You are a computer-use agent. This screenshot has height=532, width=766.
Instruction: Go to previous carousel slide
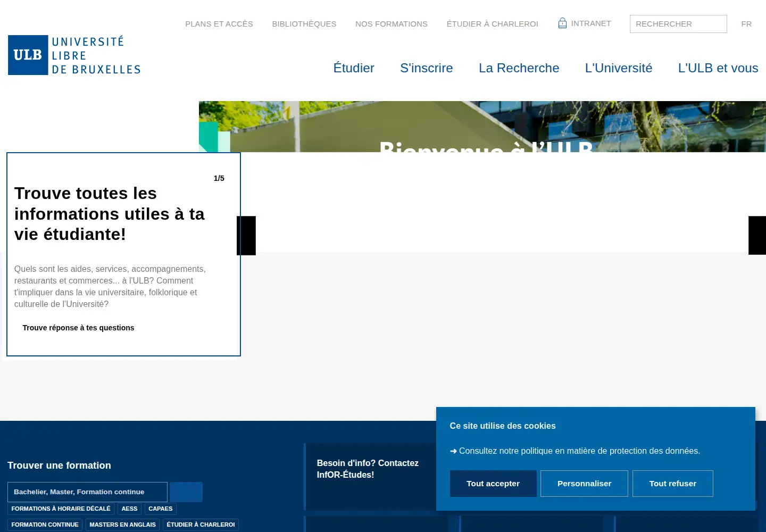point(246,236)
